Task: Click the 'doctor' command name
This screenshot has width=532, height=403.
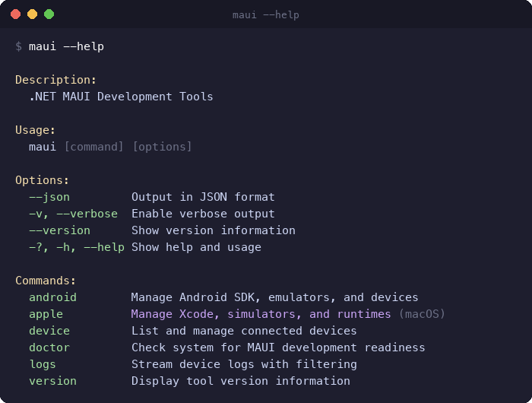Action: (x=49, y=347)
